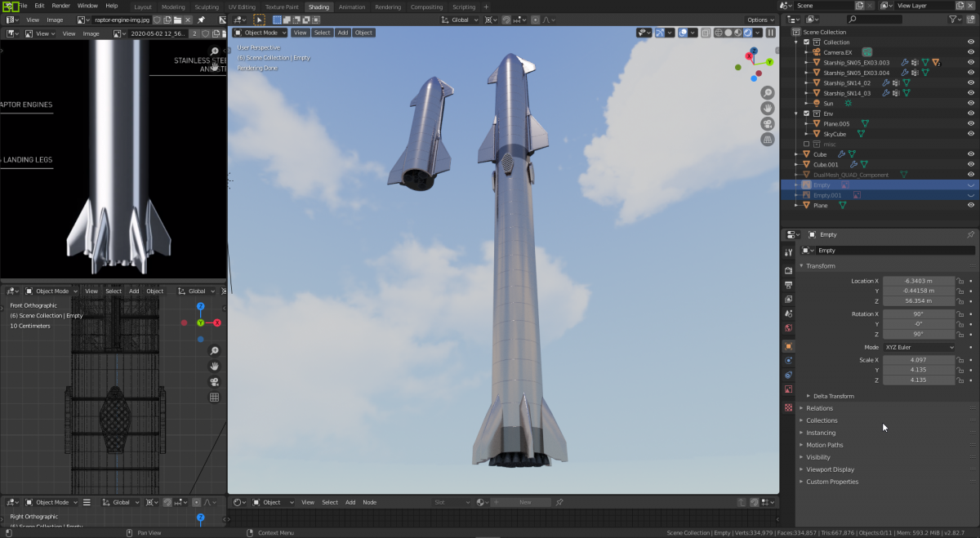Open the Object properties tab icon
Image resolution: width=980 pixels, height=538 pixels.
788,346
